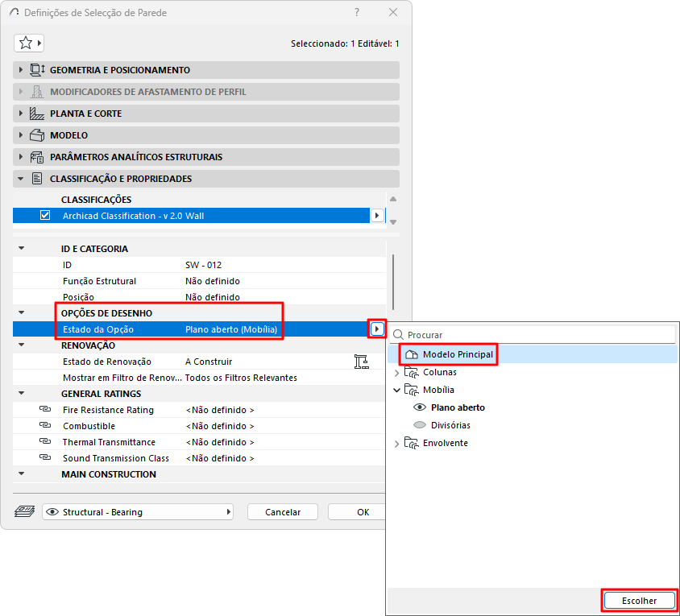Image resolution: width=680 pixels, height=616 pixels.
Task: Click the Posição value Não definido
Action: (x=213, y=297)
